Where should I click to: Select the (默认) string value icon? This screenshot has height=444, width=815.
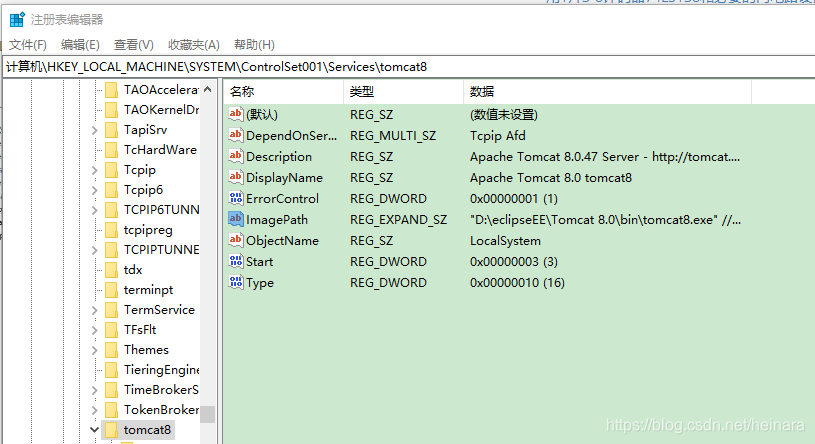click(x=235, y=114)
